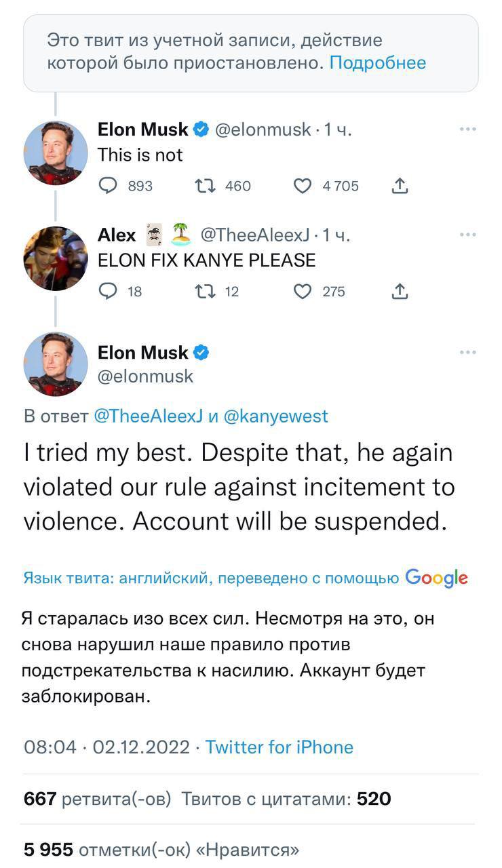
Task: Like Elon Musk's "This is not" tweet
Action: click(303, 185)
